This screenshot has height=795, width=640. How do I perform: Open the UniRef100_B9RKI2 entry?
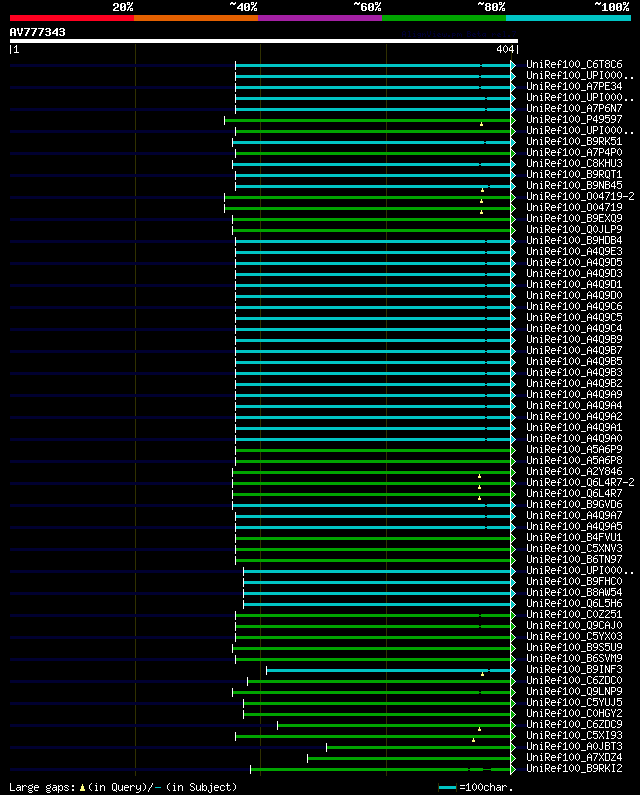(574, 769)
